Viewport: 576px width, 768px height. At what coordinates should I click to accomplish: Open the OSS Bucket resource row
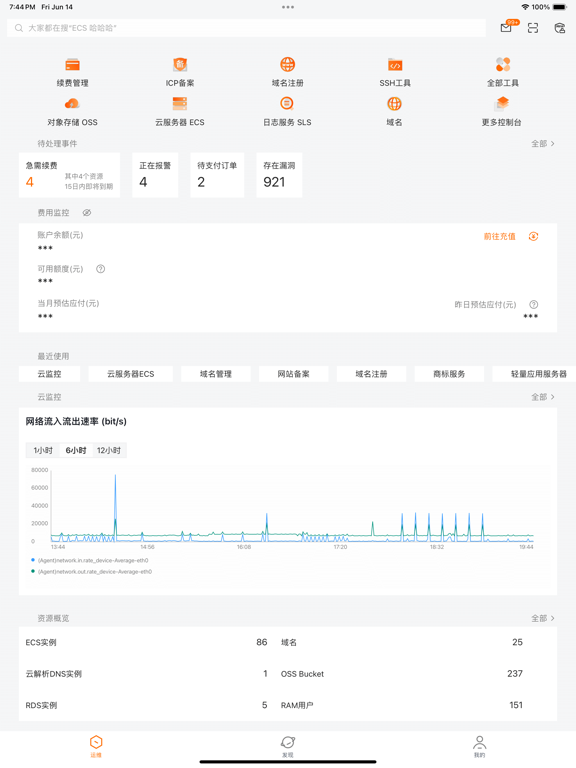[402, 673]
